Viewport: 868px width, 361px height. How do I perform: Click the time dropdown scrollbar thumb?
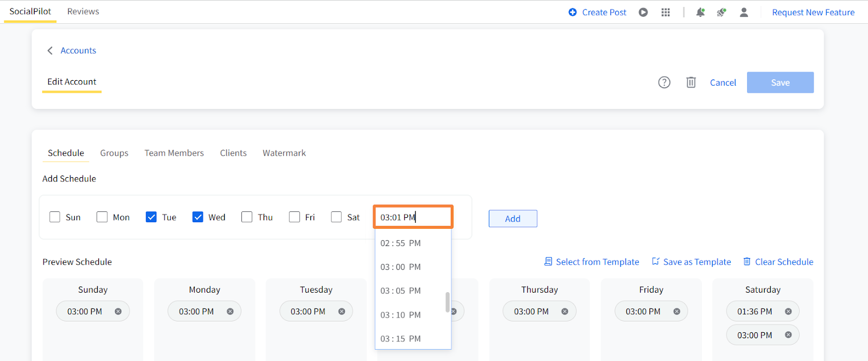coord(448,302)
